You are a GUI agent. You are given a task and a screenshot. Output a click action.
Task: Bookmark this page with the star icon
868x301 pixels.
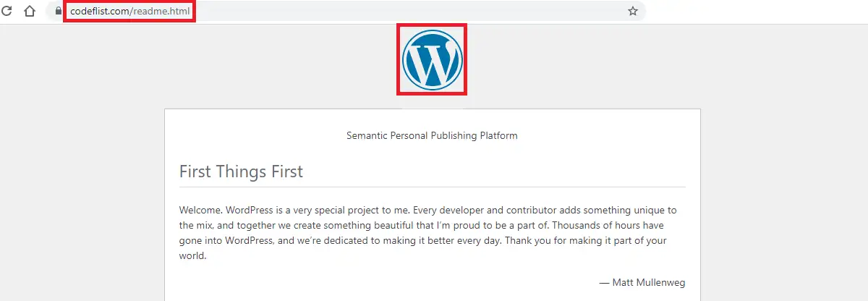click(633, 11)
